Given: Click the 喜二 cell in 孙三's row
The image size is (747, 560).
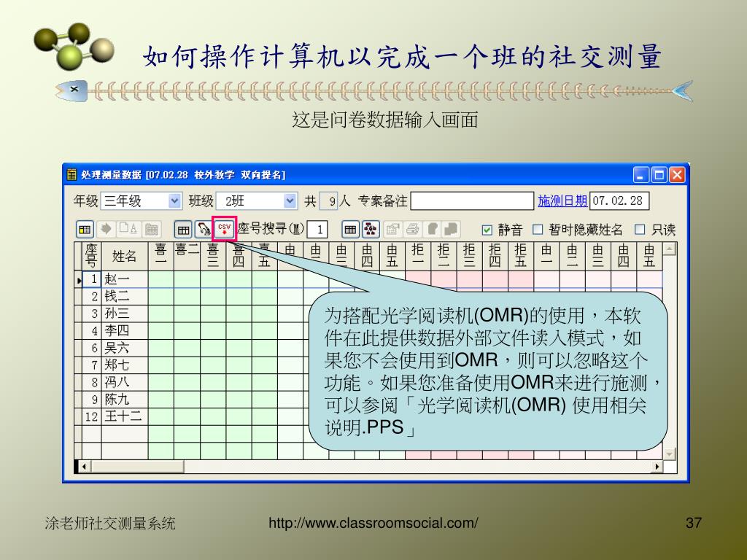Looking at the screenshot, I should tap(187, 314).
